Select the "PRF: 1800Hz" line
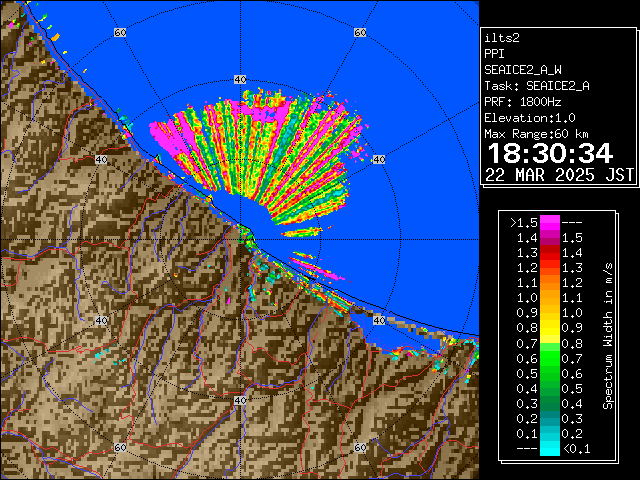The width and height of the screenshot is (640, 480). click(523, 102)
